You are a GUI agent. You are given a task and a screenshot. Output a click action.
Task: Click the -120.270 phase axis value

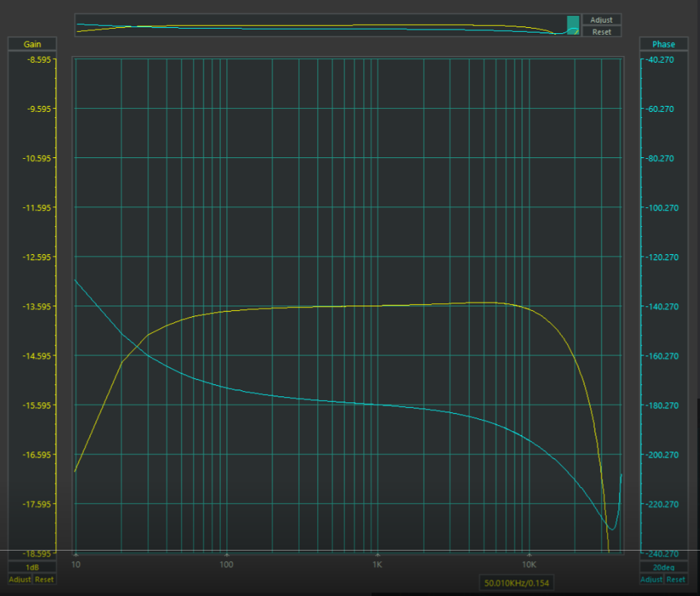[x=661, y=257]
